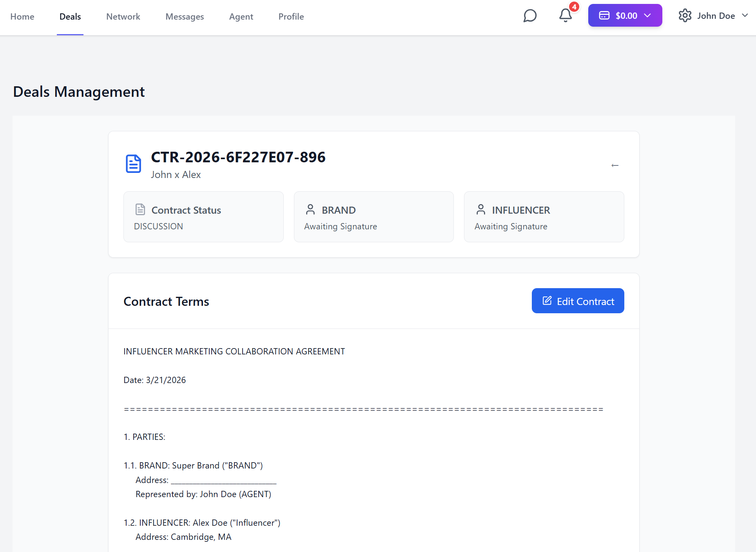
Task: Click the settings gear icon
Action: (685, 16)
